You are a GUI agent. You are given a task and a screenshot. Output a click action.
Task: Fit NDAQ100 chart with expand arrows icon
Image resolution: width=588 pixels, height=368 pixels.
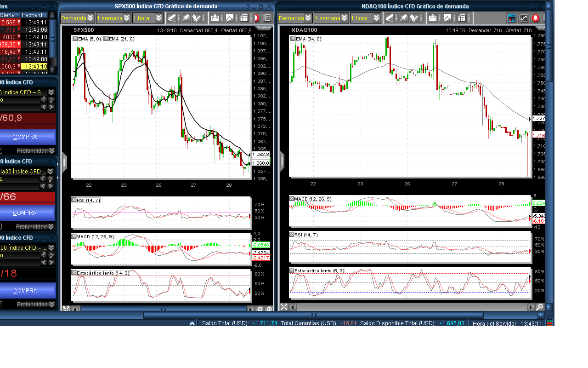click(x=284, y=307)
